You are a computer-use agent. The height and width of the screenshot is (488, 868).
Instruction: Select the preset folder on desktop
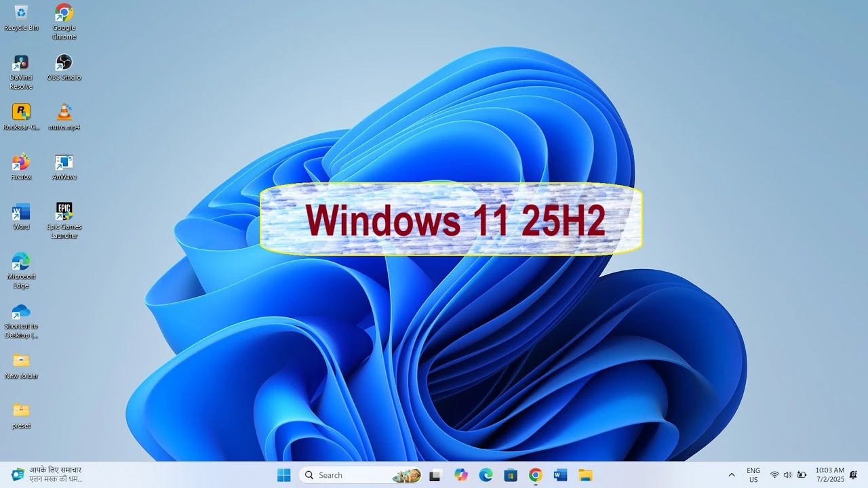coord(21,415)
